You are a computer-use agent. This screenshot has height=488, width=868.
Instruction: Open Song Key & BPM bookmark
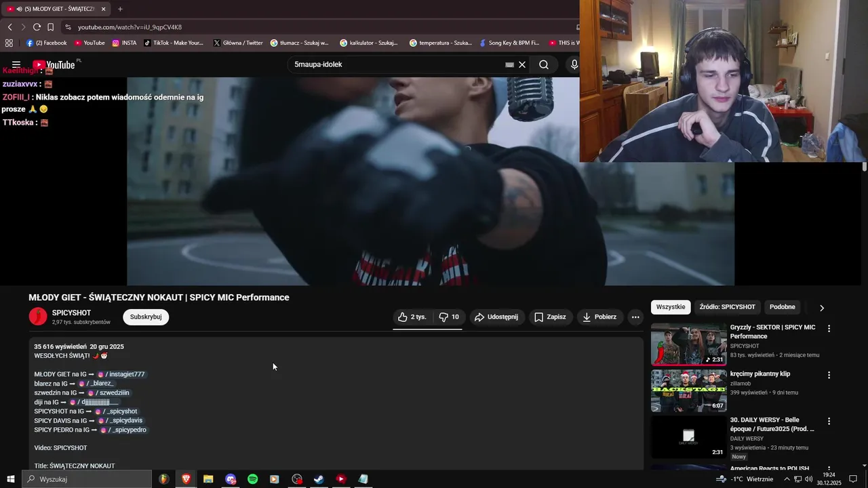coord(509,43)
